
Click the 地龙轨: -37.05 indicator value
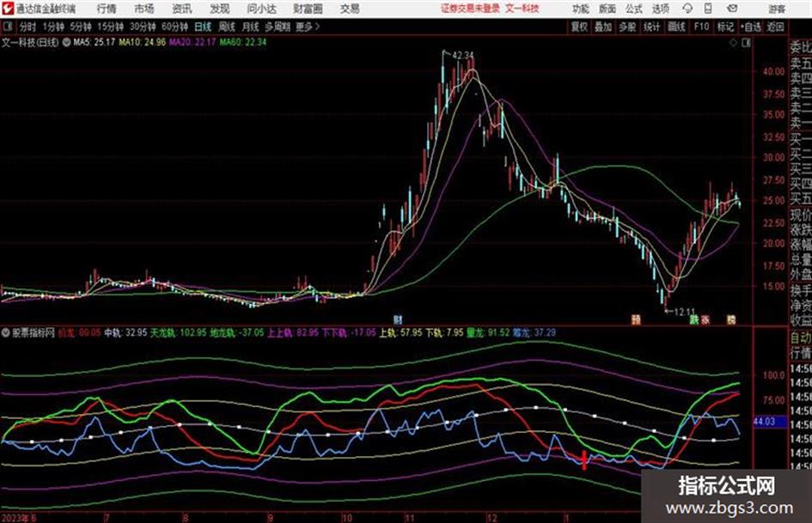click(x=236, y=332)
